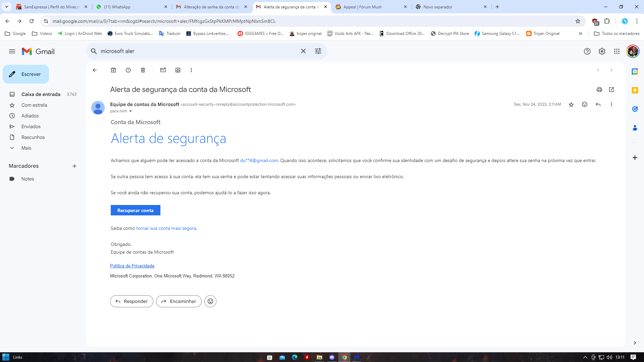Expand recipient details next to 'para mim'

click(x=131, y=111)
